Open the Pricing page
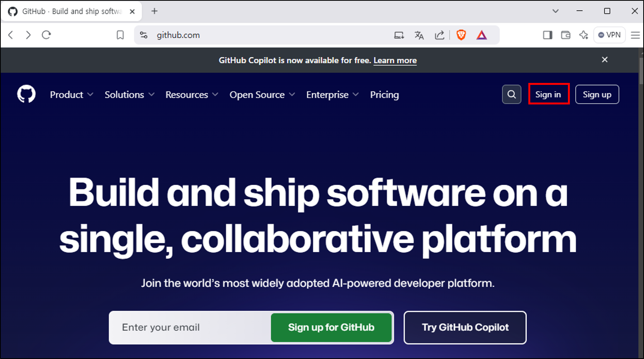Image resolution: width=644 pixels, height=359 pixels. coord(384,94)
